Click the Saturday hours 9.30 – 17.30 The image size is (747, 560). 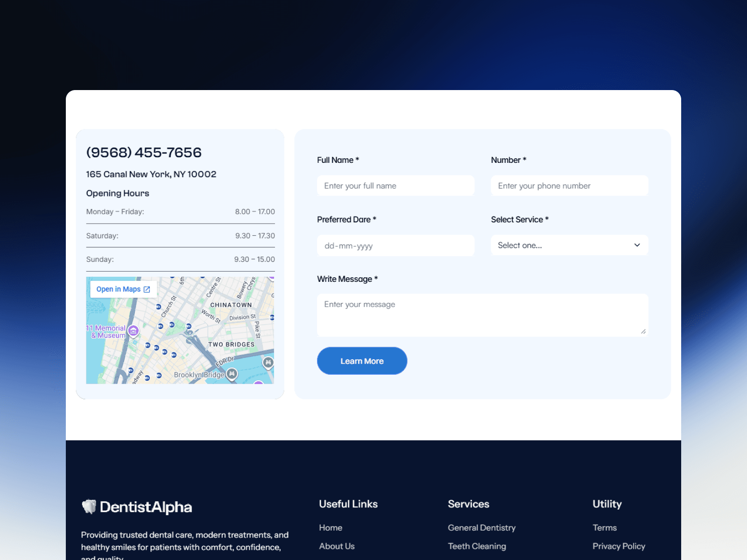[x=255, y=236]
